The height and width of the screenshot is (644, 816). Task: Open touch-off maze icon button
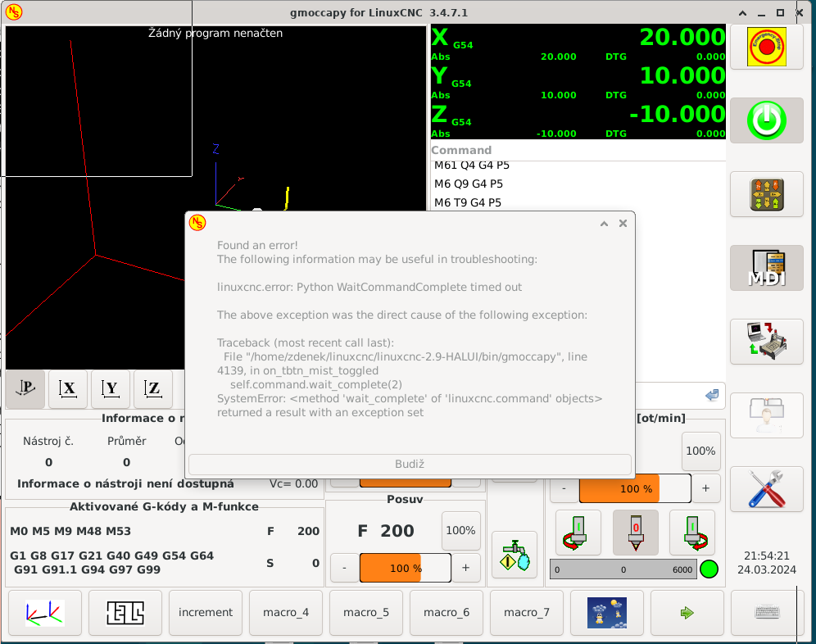tap(125, 613)
